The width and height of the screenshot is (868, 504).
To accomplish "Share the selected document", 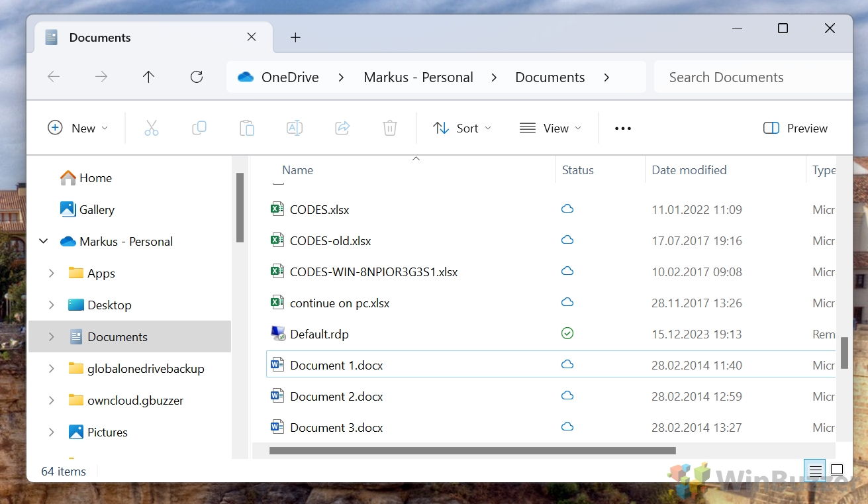I will coord(342,128).
